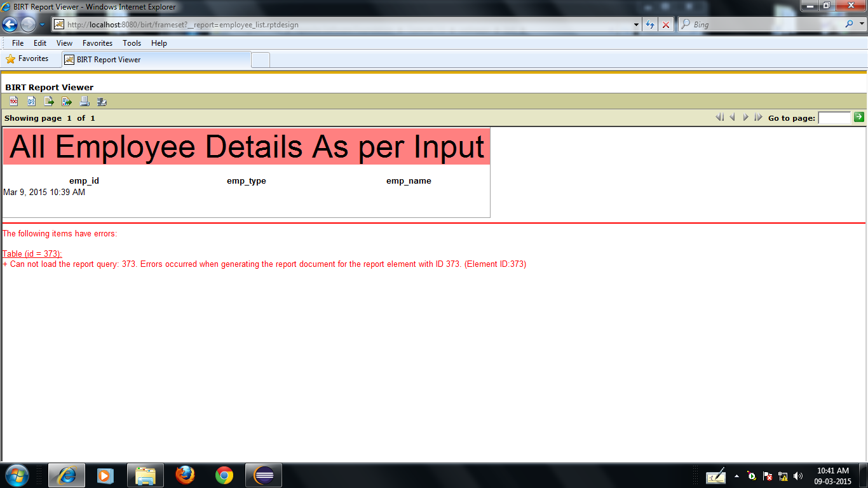Click the emp_name column header
Viewport: 868px width, 488px height.
[409, 181]
